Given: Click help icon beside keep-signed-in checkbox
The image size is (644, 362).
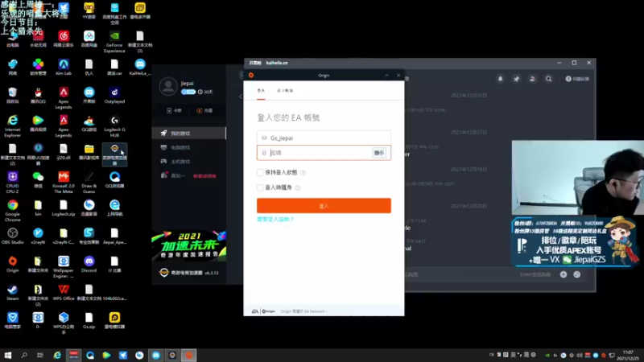Looking at the screenshot, I should [x=303, y=173].
